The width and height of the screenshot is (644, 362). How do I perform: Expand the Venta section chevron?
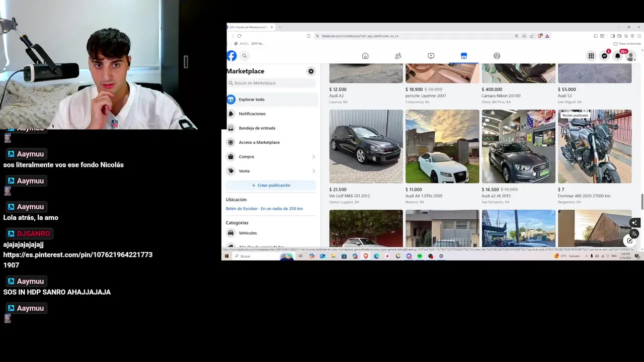click(313, 171)
